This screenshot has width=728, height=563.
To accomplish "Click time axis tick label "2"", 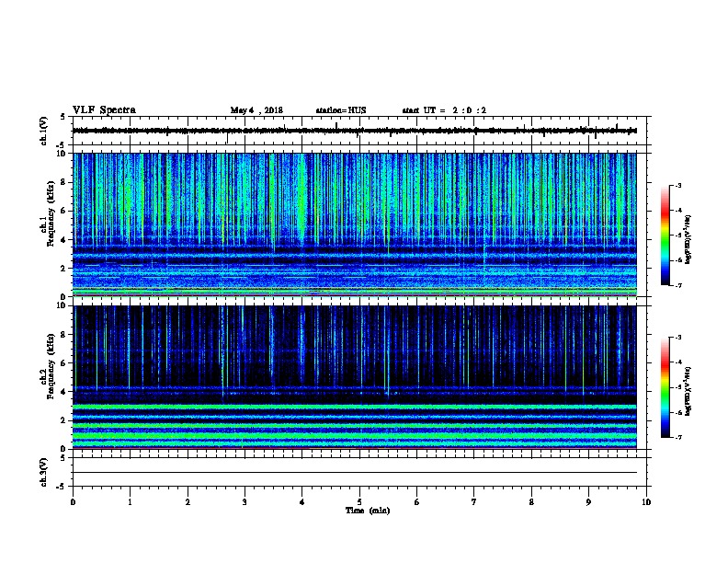I will coord(188,502).
